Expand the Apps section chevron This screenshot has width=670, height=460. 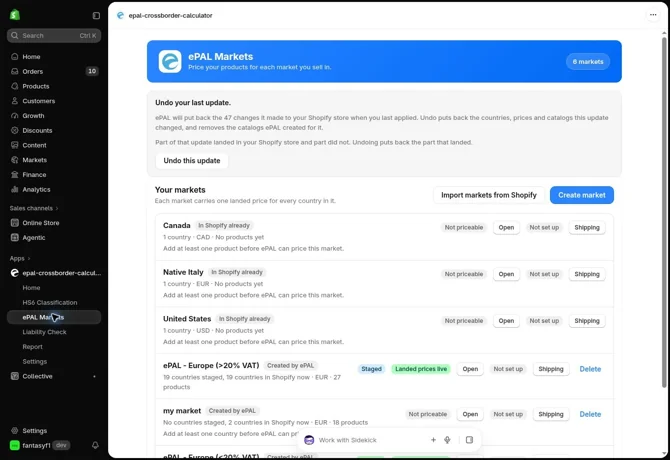point(29,258)
